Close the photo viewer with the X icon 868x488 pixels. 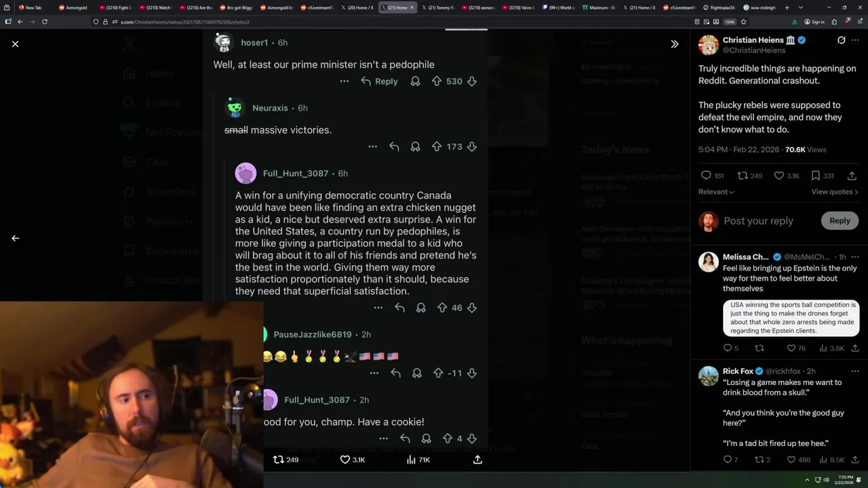click(x=15, y=44)
